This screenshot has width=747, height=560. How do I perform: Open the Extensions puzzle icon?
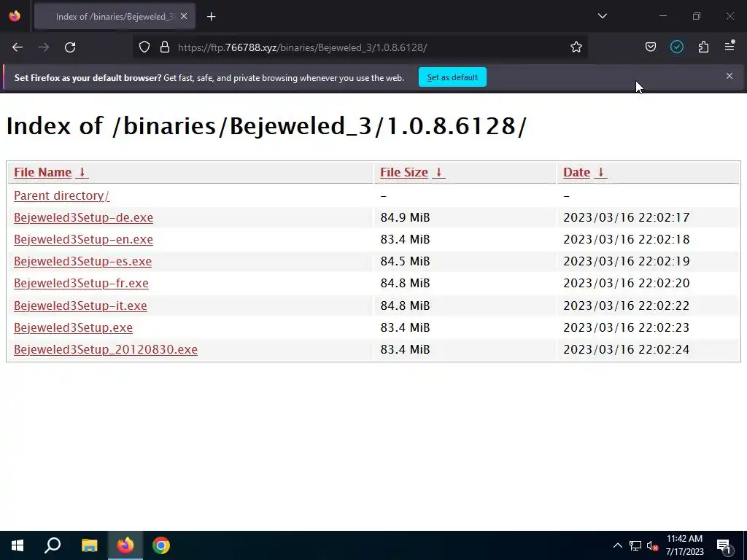(703, 47)
